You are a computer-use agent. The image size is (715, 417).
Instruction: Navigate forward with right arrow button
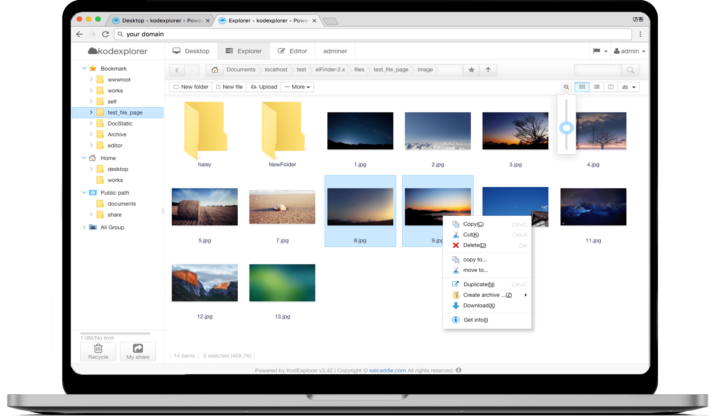[192, 70]
